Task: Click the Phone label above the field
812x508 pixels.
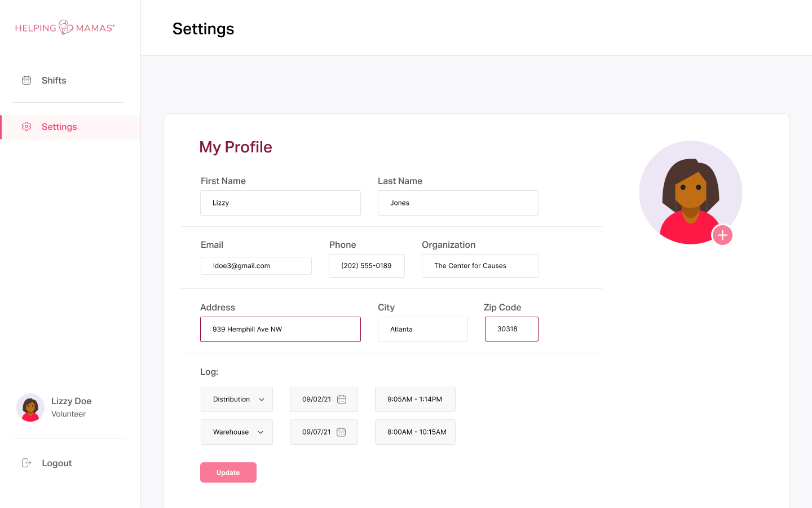Action: tap(343, 245)
